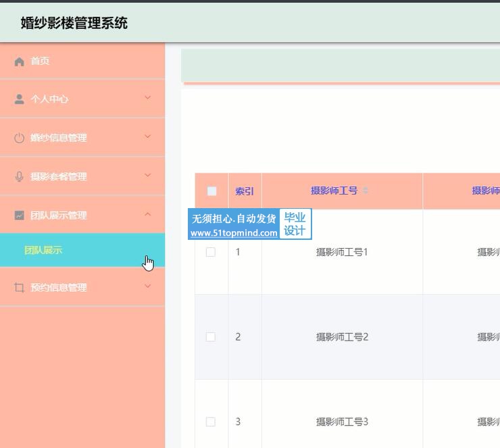The height and width of the screenshot is (448, 500).
Task: Click the microphone icon beside 摄影套餐管理
Action: click(x=19, y=177)
